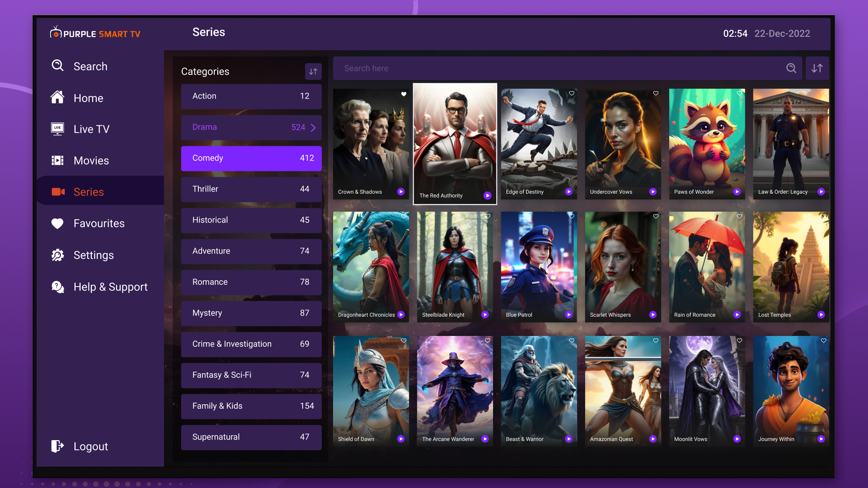Expand Drama category with its chevron arrow

tap(313, 127)
